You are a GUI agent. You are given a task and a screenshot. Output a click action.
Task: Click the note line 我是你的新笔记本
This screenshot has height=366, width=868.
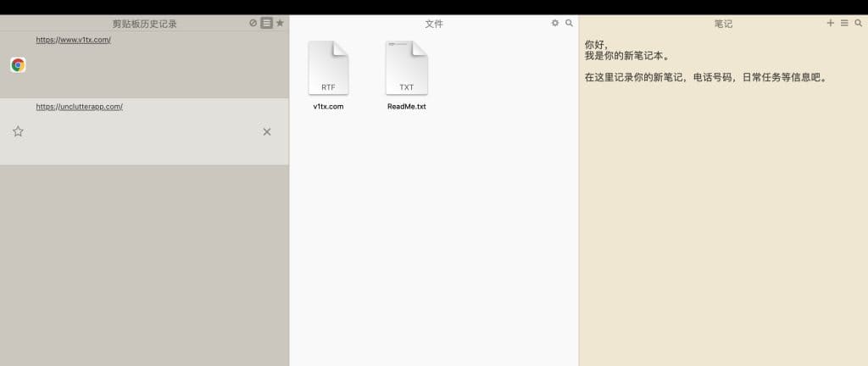click(x=627, y=56)
